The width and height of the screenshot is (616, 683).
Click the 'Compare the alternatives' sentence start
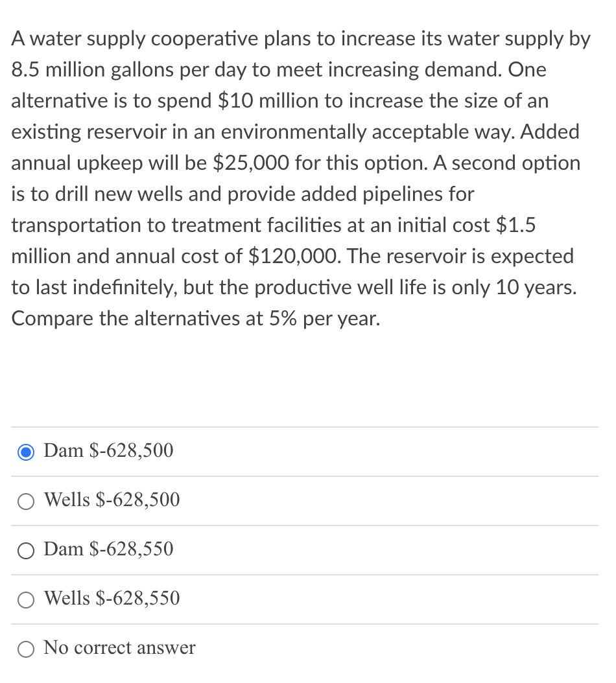[x=126, y=319]
